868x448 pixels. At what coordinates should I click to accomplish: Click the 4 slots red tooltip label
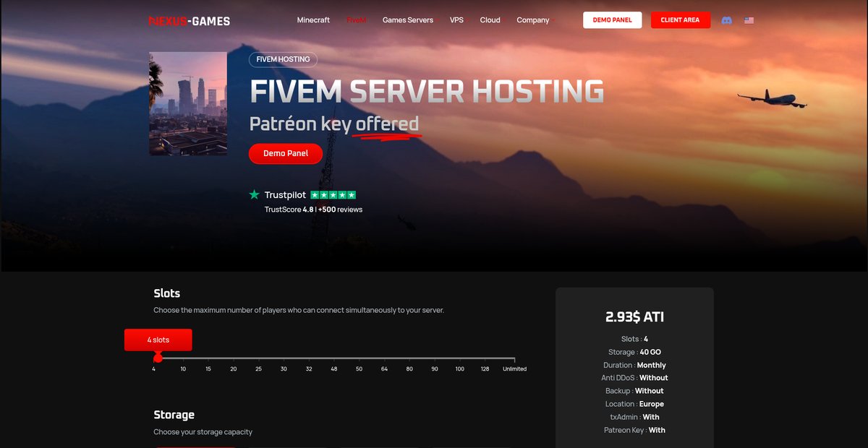click(x=158, y=340)
